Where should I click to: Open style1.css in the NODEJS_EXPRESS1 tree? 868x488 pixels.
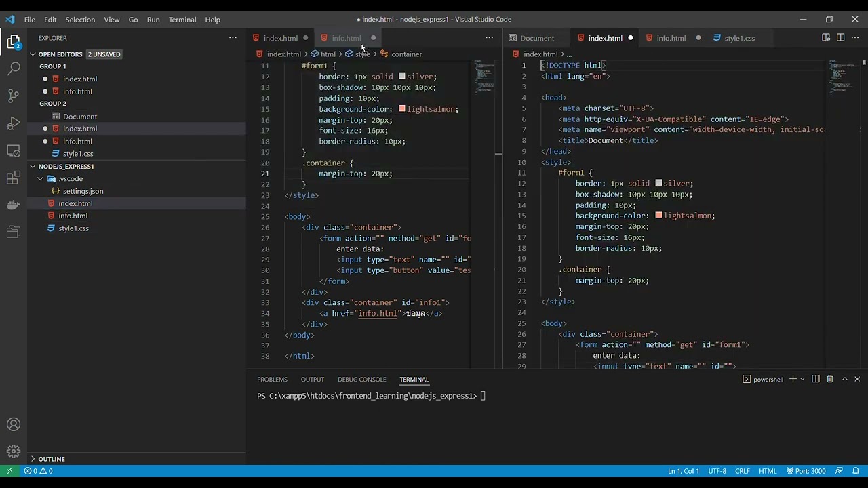coord(136,228)
